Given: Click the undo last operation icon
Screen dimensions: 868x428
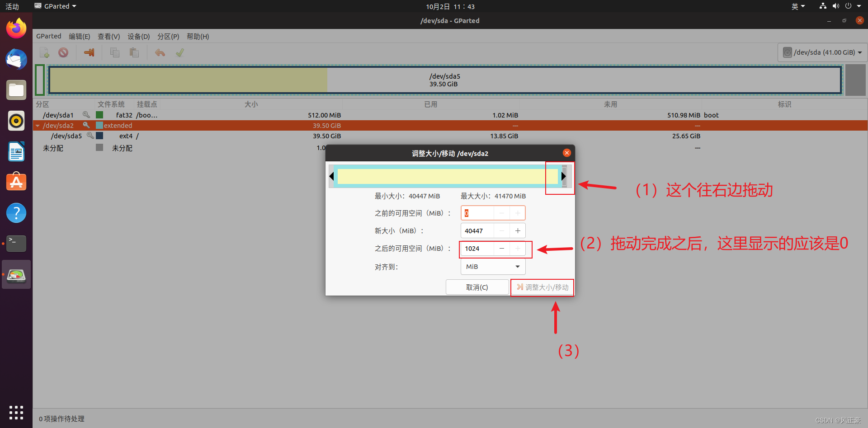Looking at the screenshot, I should (x=160, y=53).
